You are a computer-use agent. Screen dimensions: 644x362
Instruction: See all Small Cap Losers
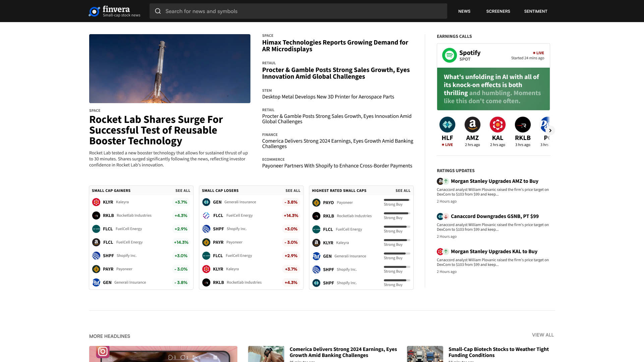pyautogui.click(x=293, y=191)
